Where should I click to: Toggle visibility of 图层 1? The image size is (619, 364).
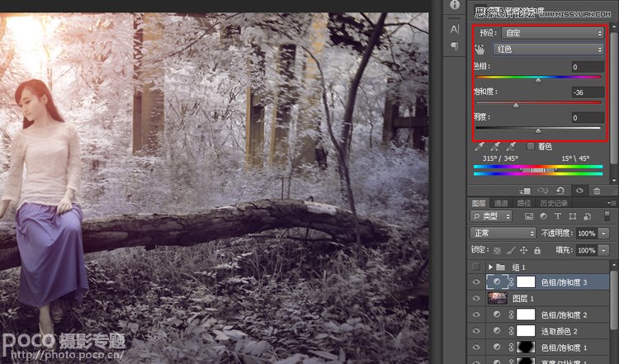coord(475,298)
